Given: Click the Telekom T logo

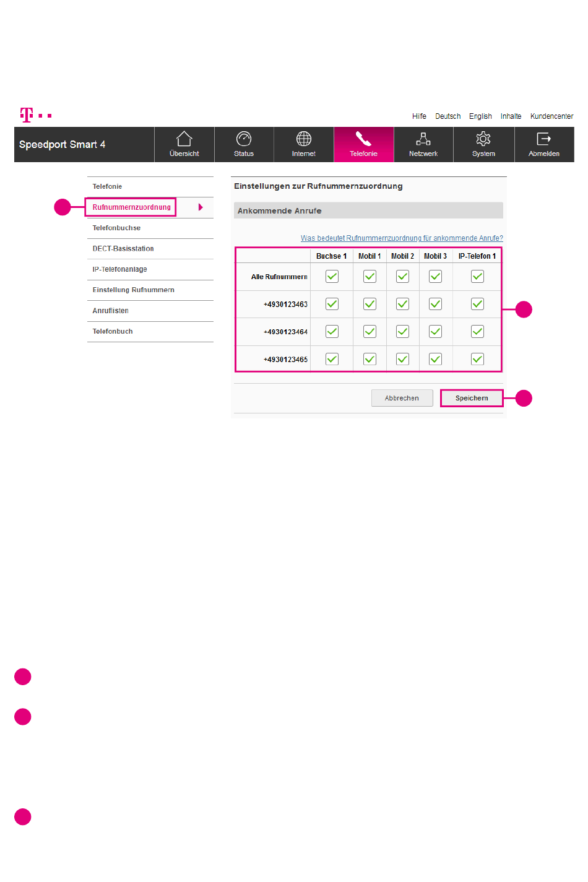Looking at the screenshot, I should (27, 115).
